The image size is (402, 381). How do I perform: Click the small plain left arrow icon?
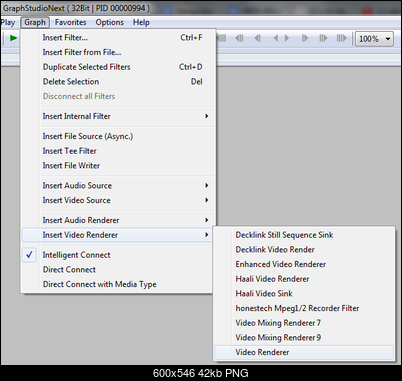pyautogui.click(x=276, y=38)
